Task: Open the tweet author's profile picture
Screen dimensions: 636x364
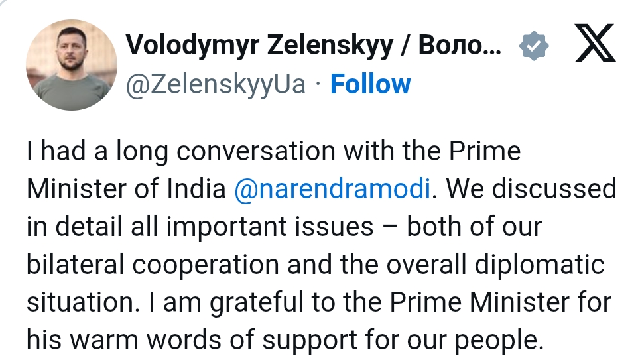Action: click(x=72, y=64)
